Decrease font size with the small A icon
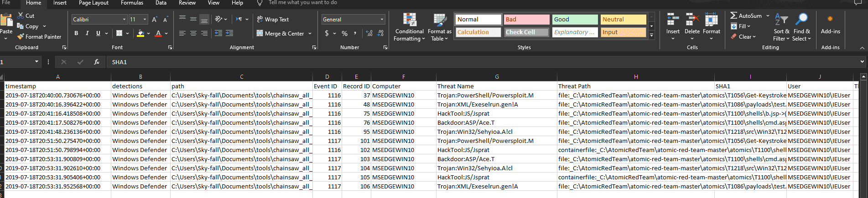 165,20
